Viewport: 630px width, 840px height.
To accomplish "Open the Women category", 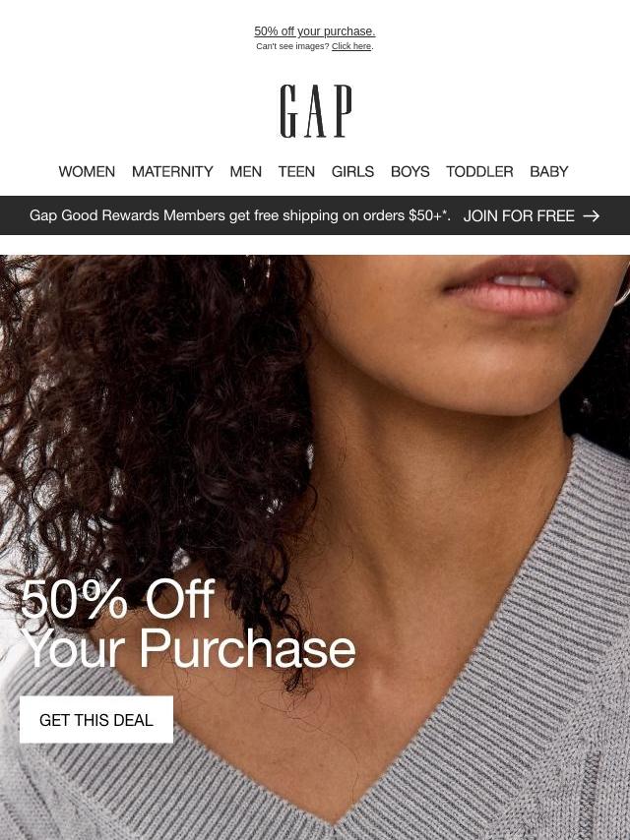I will 87,171.
